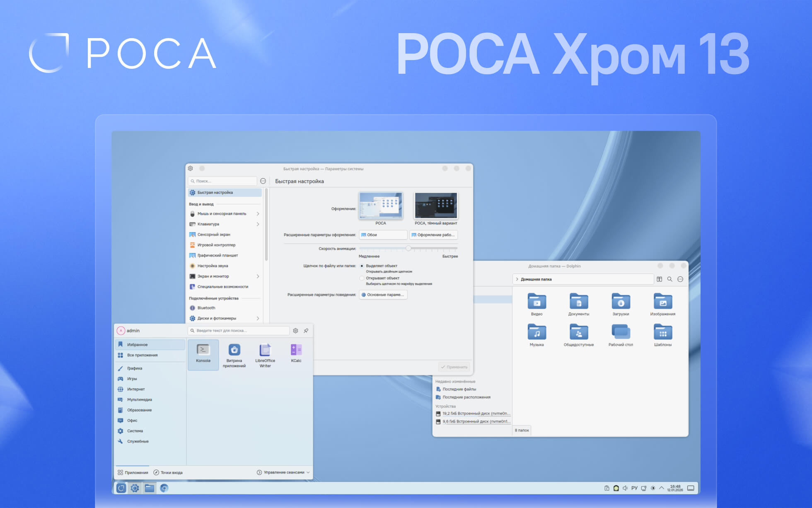Open the Интернет category
This screenshot has width=812, height=508.
coord(150,389)
